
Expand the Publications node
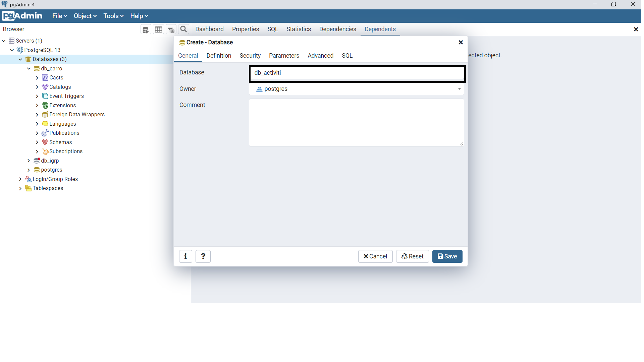pos(37,133)
